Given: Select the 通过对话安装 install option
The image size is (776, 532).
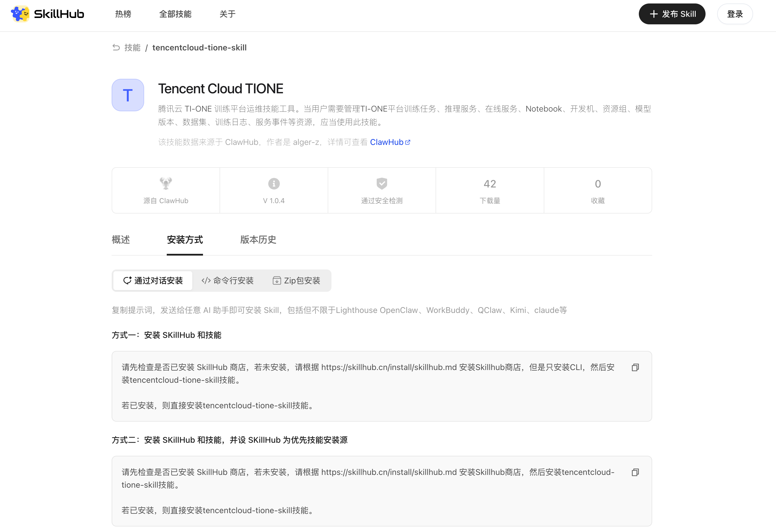Looking at the screenshot, I should click(153, 281).
